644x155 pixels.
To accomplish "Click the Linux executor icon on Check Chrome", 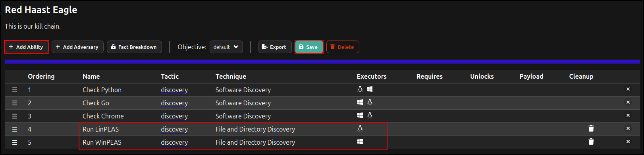I will click(x=370, y=115).
